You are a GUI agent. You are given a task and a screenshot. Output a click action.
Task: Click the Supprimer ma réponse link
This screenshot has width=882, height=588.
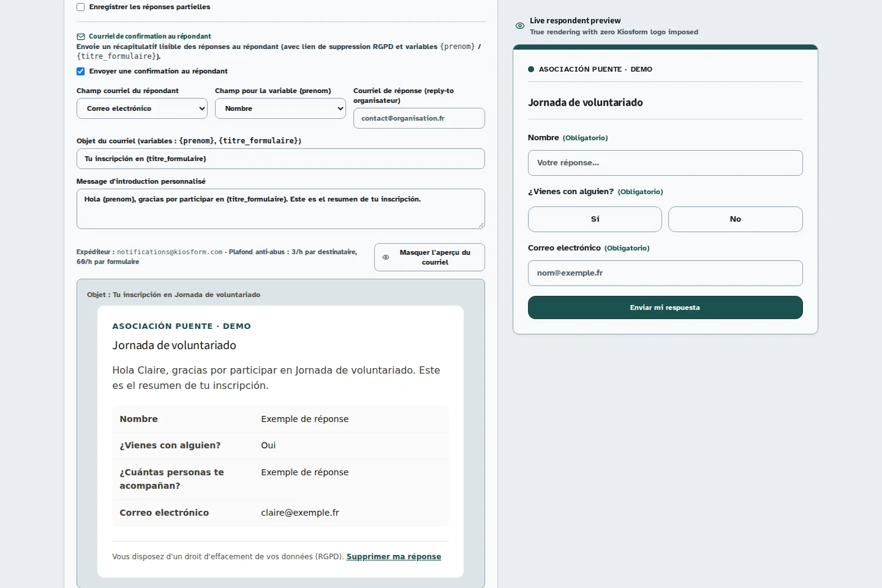coord(394,557)
